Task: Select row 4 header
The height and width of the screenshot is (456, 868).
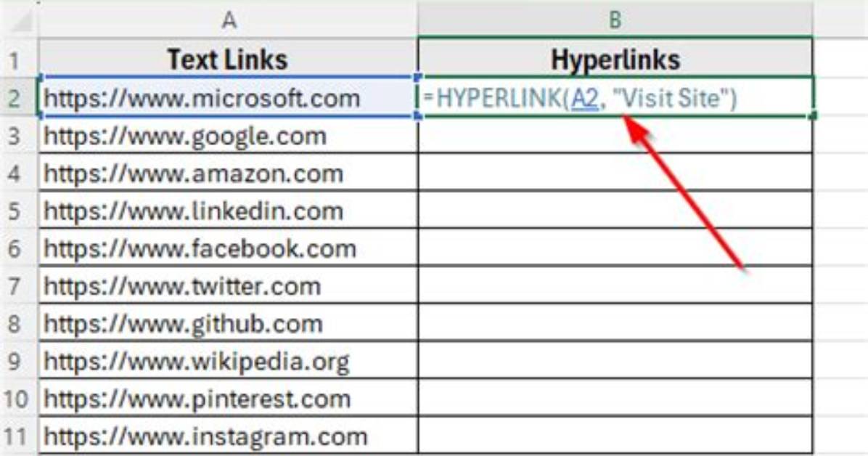Action: pos(19,174)
